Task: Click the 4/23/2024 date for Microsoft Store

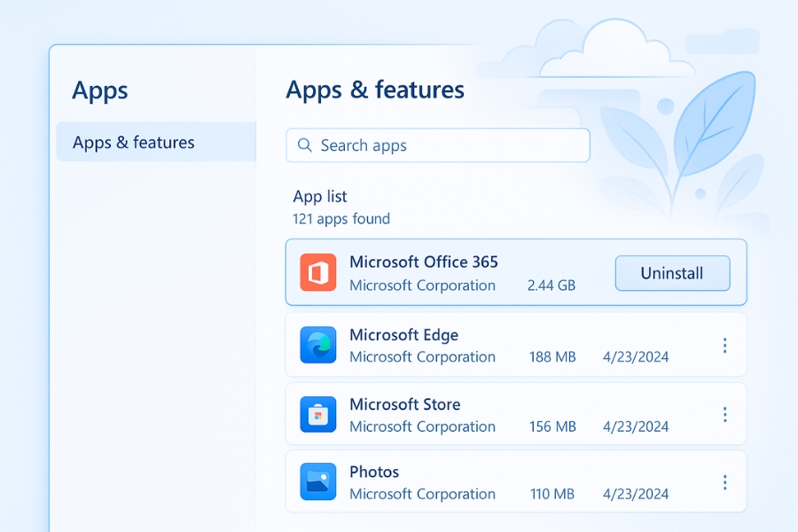Action: pos(635,426)
